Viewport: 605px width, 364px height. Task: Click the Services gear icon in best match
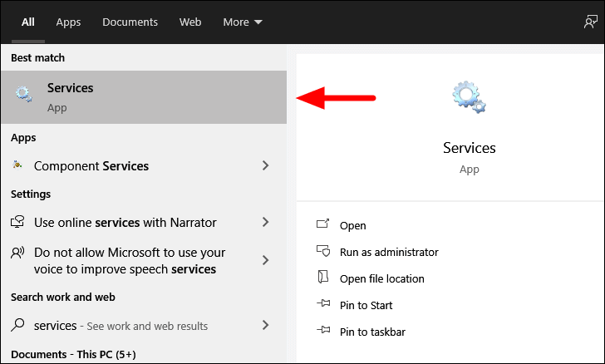coord(23,94)
